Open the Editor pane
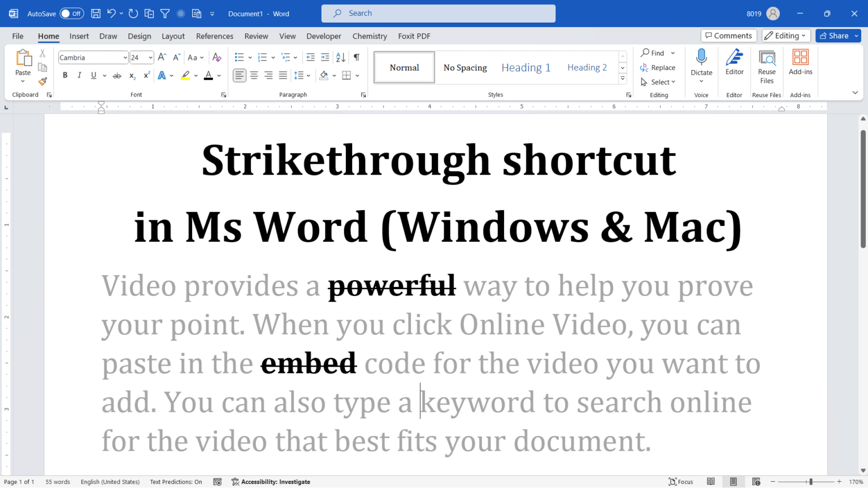 (x=734, y=62)
